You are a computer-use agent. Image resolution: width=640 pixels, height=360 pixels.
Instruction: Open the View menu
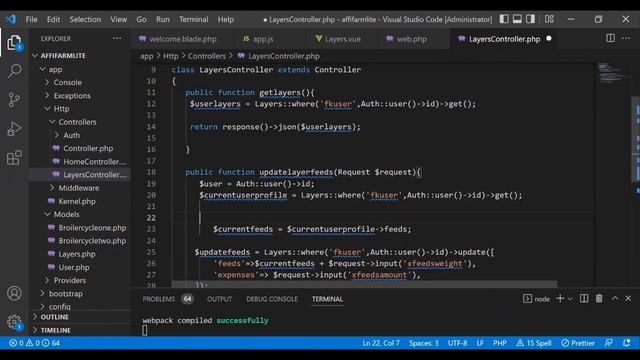118,19
